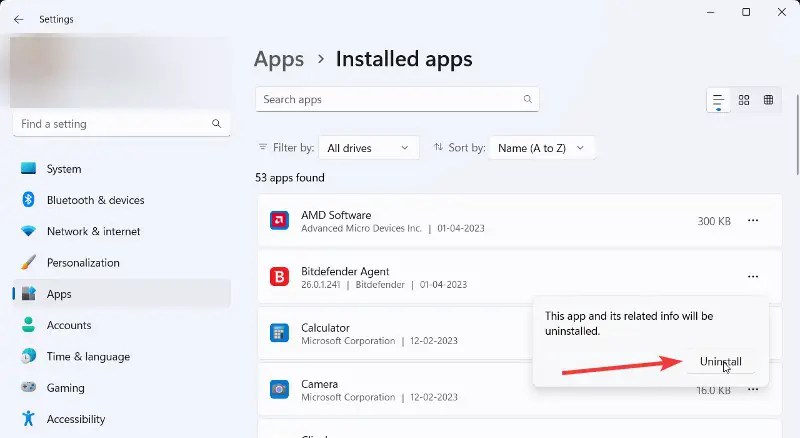Viewport: 800px width, 438px height.
Task: Click the Installed apps heading
Action: click(x=404, y=59)
